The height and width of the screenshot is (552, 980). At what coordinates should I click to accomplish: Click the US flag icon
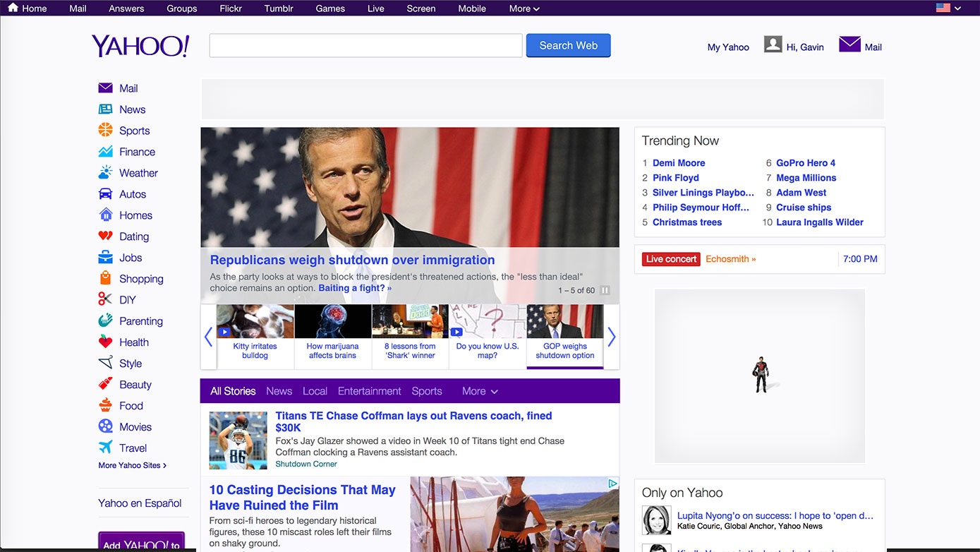[943, 8]
